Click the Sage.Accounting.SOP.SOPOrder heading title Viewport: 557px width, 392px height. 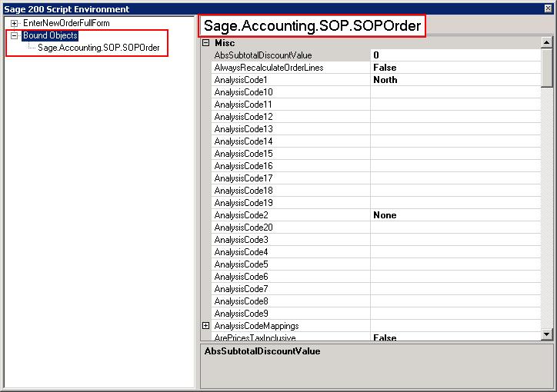click(312, 26)
